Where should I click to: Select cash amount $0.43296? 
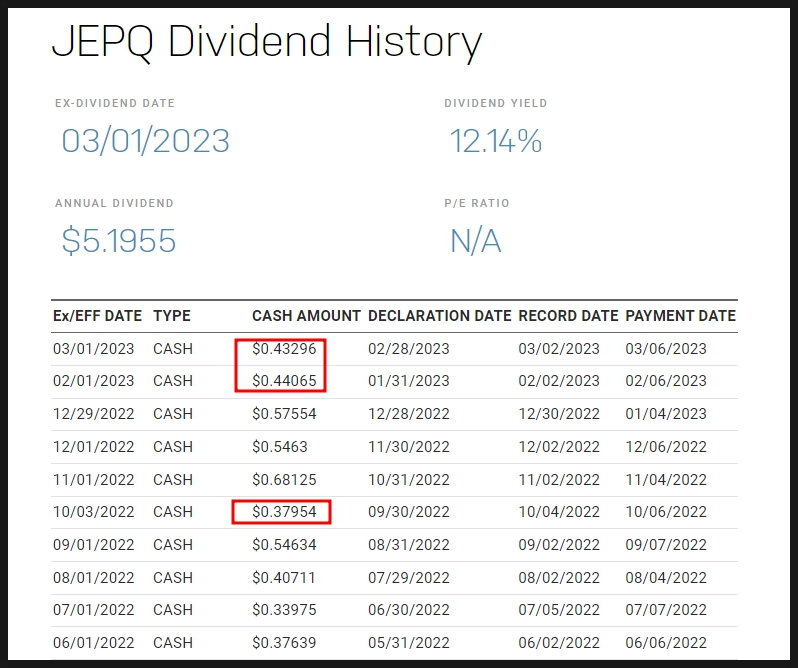284,349
